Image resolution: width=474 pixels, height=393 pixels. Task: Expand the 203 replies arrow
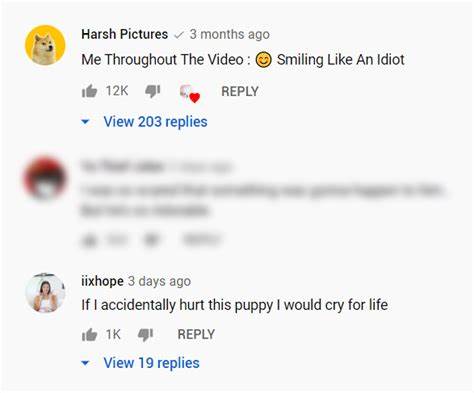click(x=85, y=122)
